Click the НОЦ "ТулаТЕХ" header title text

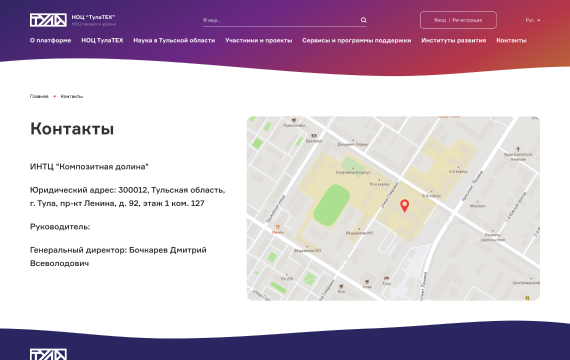[x=93, y=17]
